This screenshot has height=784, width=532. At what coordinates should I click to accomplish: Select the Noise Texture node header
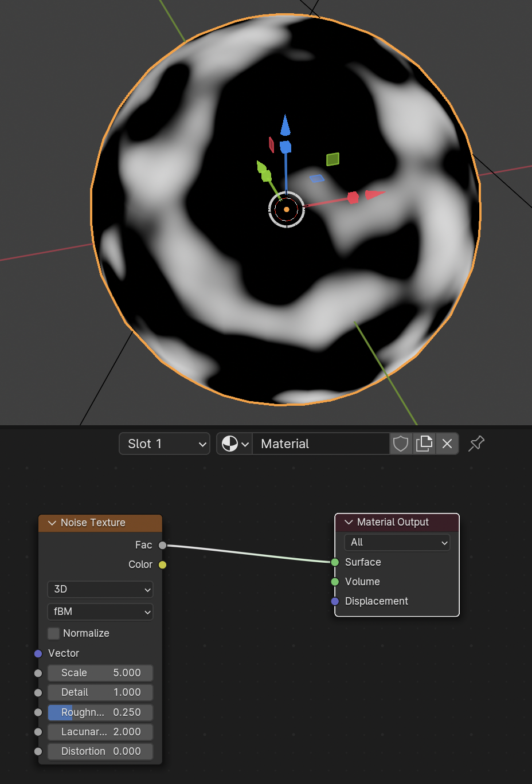100,523
